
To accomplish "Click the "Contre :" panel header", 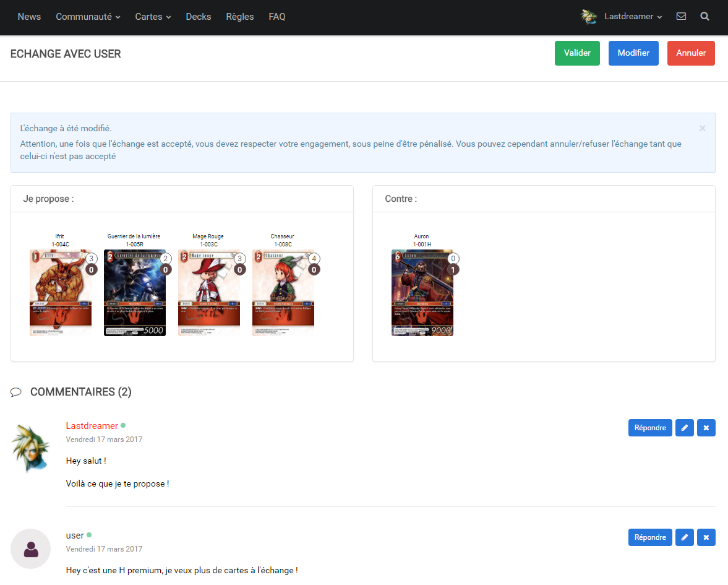I will pyautogui.click(x=544, y=199).
